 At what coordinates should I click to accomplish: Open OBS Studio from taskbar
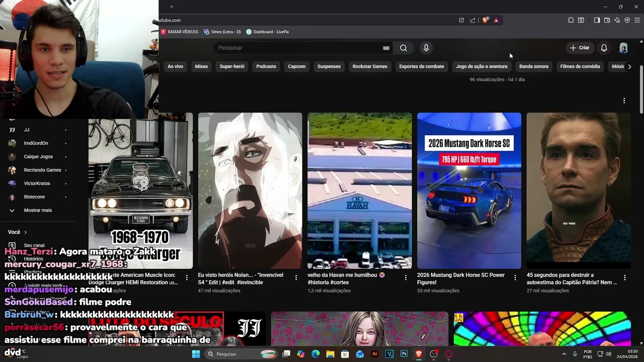(434, 354)
